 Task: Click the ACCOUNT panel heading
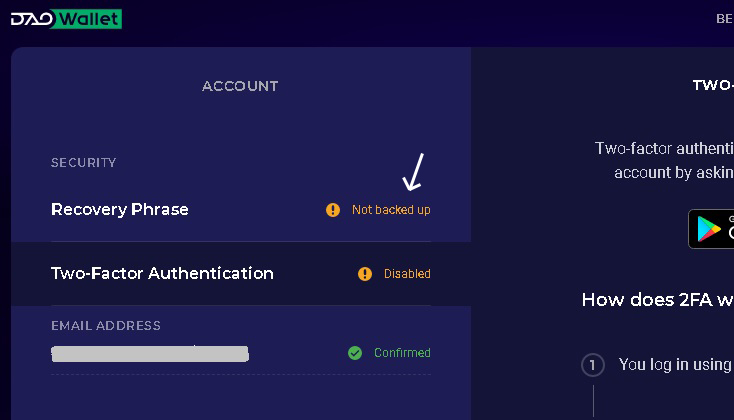tap(240, 86)
